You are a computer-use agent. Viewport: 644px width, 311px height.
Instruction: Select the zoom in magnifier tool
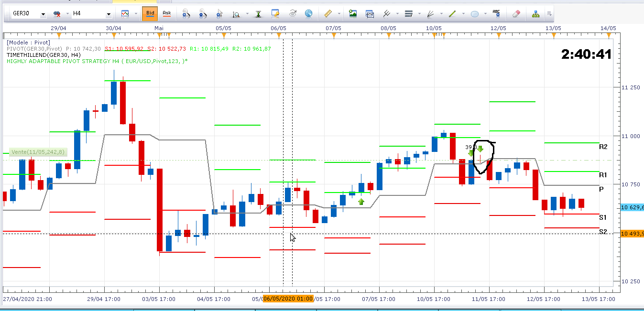(186, 14)
